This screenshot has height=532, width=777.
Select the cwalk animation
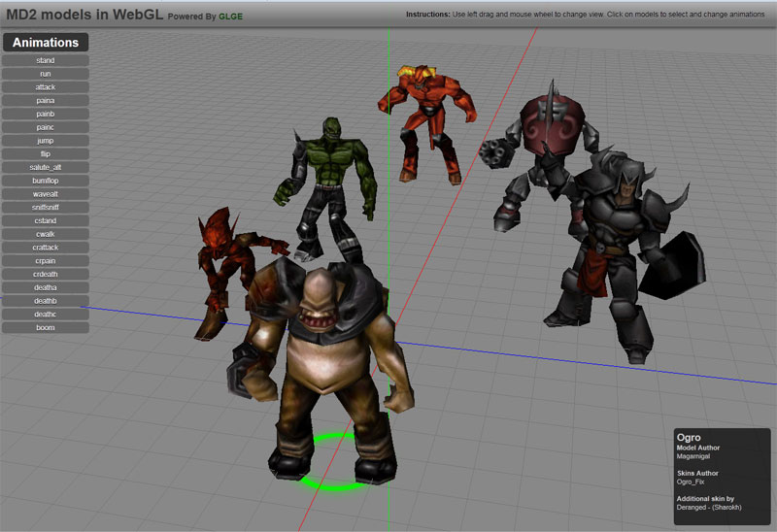pos(46,234)
